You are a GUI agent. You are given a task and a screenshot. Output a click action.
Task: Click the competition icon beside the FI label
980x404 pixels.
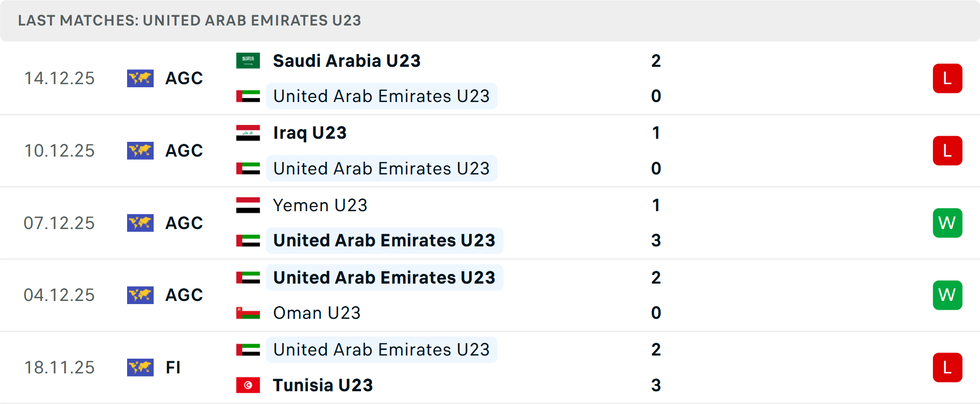(x=140, y=367)
